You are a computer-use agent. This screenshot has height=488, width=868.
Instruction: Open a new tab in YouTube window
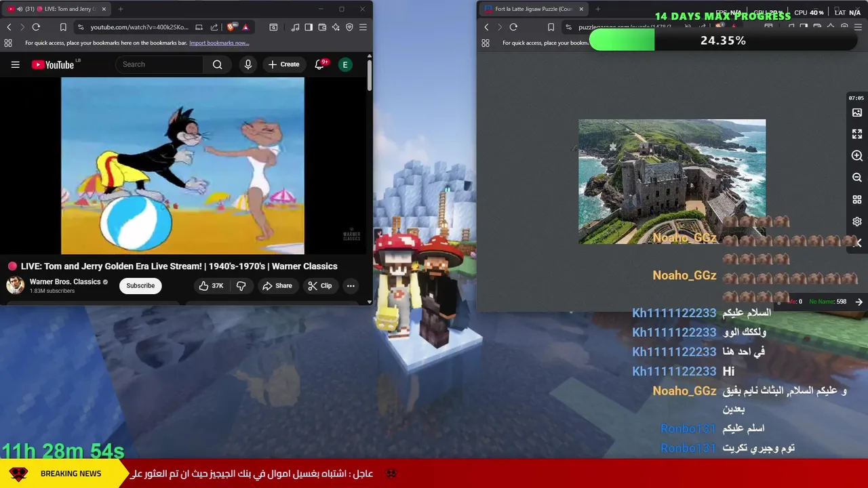pos(121,9)
